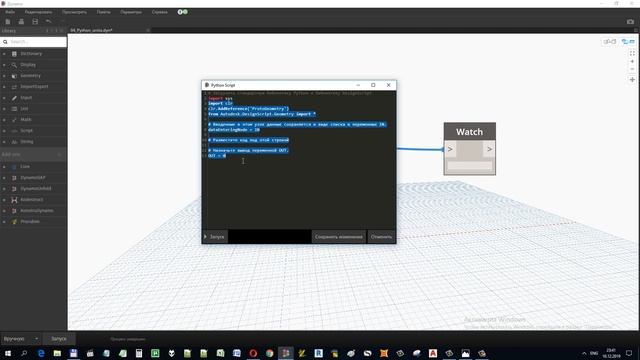Close the 04_Python workspace tab
Screen dimensions: 640x360
coord(148,30)
